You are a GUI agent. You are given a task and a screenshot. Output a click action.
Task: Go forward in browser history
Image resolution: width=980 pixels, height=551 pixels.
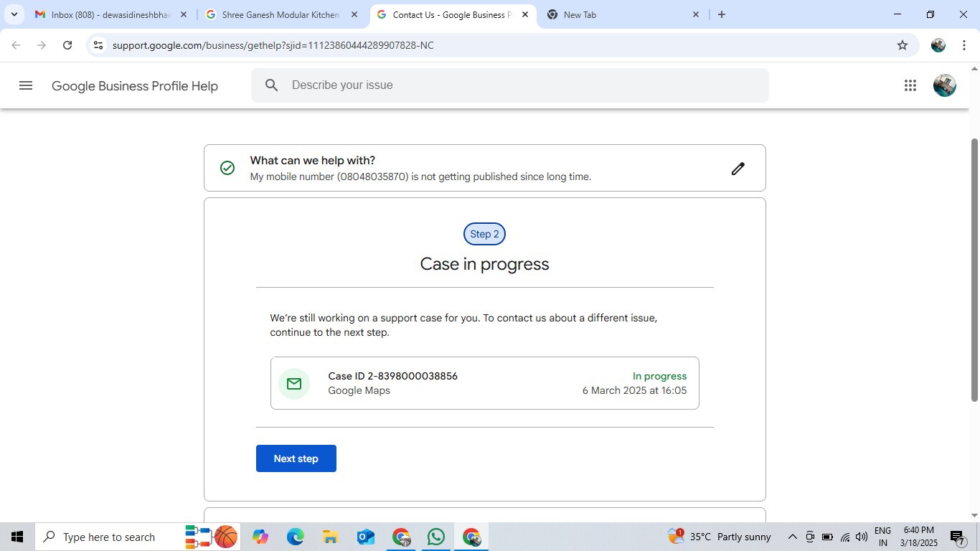click(42, 45)
